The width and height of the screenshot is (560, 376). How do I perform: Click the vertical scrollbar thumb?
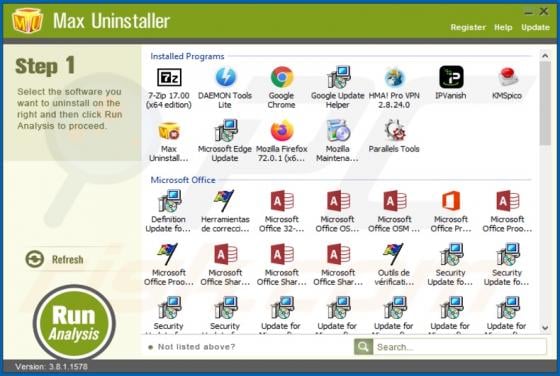545,103
